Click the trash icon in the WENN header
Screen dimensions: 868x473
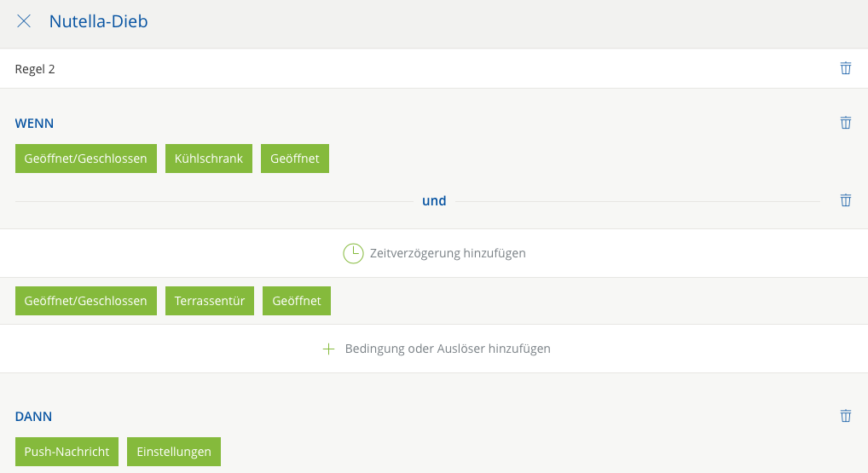pyautogui.click(x=845, y=123)
